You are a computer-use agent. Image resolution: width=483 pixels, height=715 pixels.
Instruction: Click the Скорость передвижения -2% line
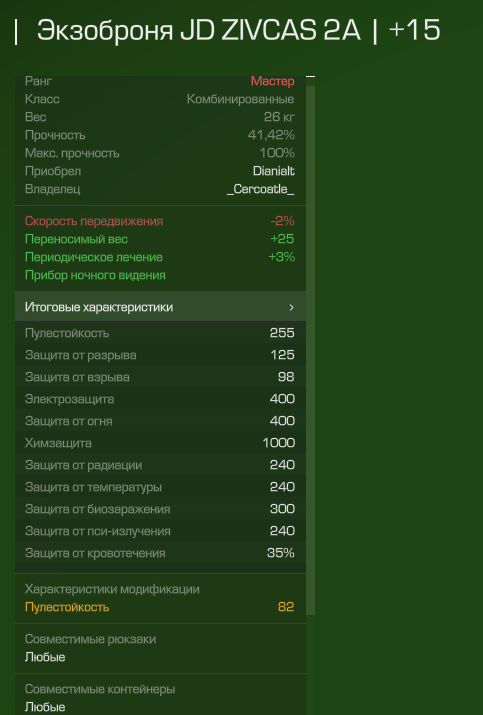point(160,221)
